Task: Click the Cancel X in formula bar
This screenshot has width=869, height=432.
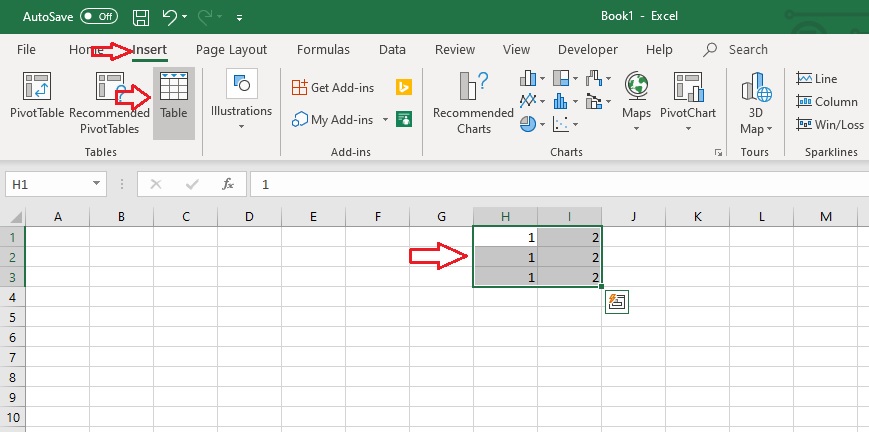Action: [x=156, y=184]
